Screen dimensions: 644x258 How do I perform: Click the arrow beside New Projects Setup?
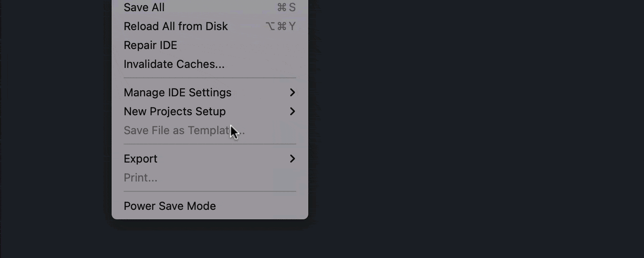[x=293, y=111]
